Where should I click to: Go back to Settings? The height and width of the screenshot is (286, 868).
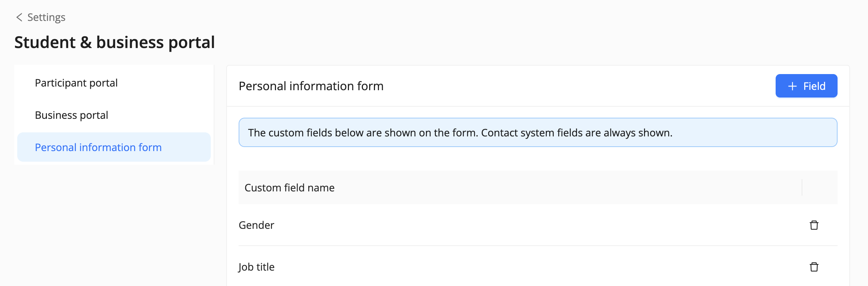[46, 17]
